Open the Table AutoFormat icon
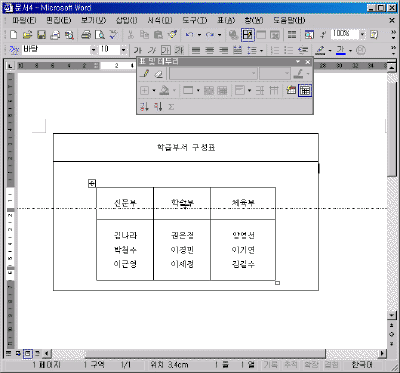400x373 pixels. click(291, 90)
